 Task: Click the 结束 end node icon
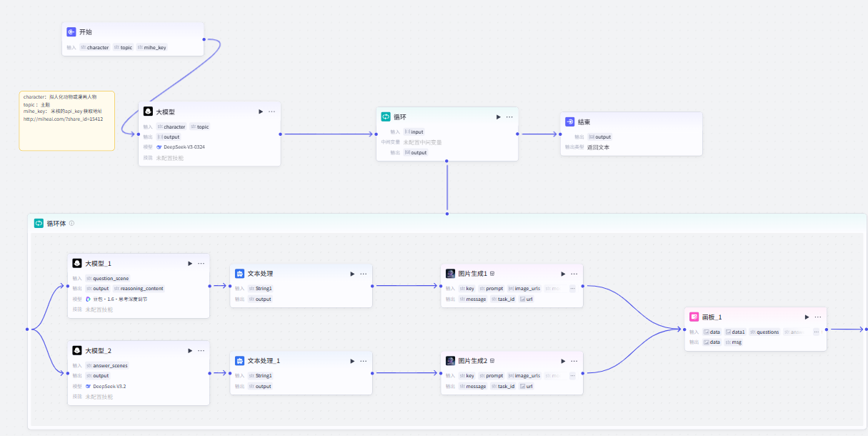[x=569, y=122]
